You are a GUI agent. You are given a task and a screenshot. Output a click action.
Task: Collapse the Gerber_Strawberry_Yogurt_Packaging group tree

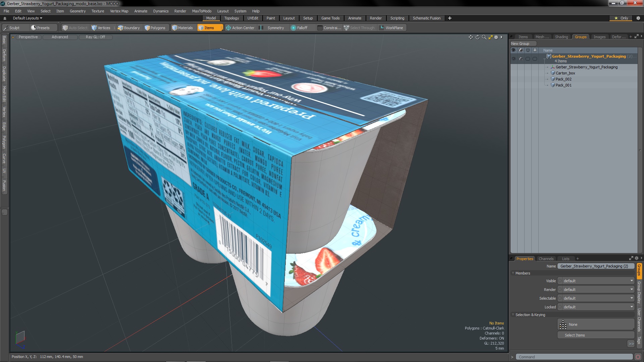[x=544, y=59]
